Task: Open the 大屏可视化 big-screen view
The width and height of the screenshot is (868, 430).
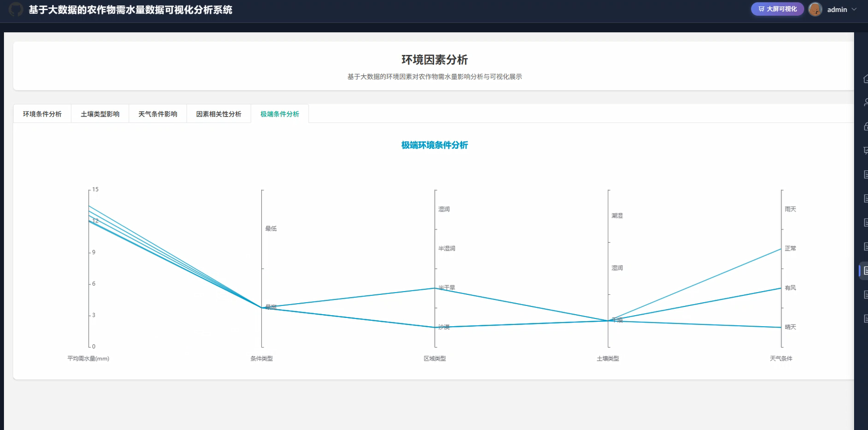Action: point(777,9)
